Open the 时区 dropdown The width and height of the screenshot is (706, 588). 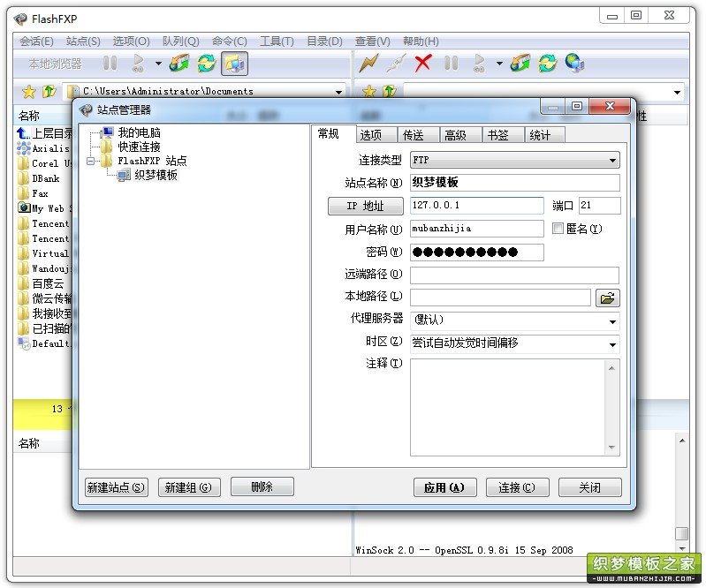514,343
